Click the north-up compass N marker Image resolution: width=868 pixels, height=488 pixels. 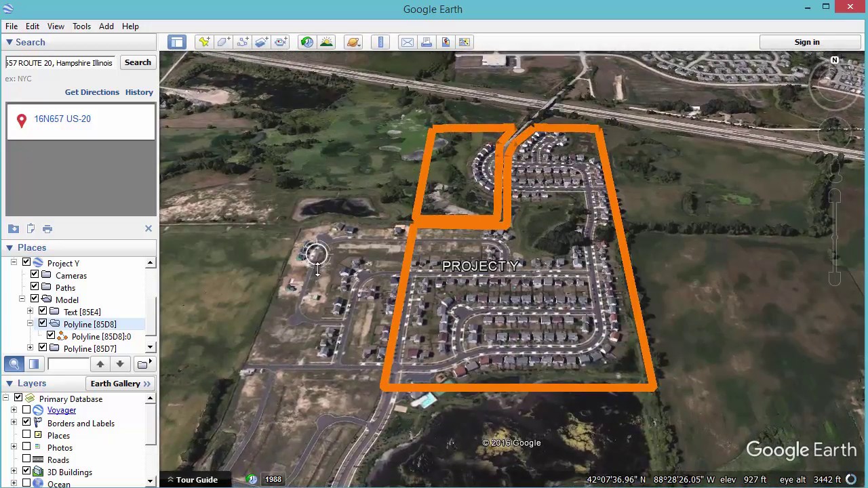[x=835, y=60]
